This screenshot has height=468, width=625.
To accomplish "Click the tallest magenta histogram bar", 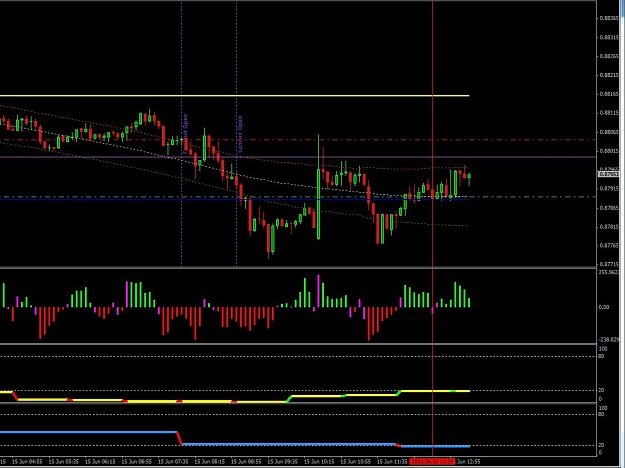I will (318, 291).
